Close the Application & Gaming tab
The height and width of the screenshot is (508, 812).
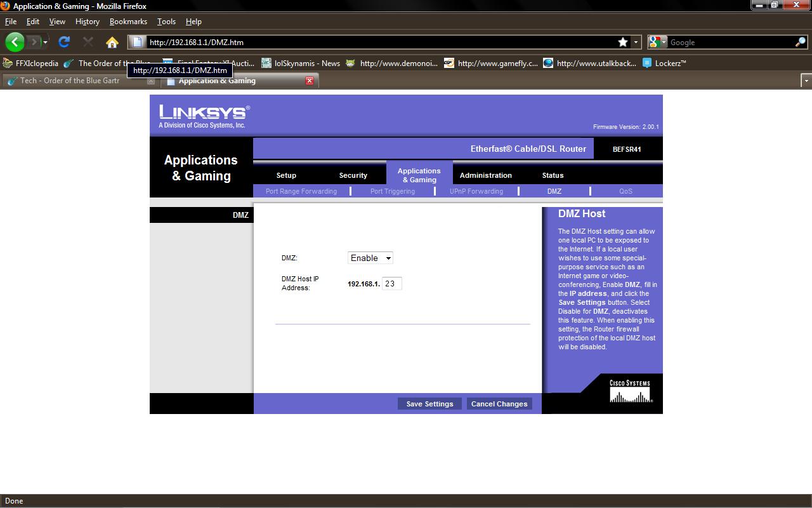(310, 81)
